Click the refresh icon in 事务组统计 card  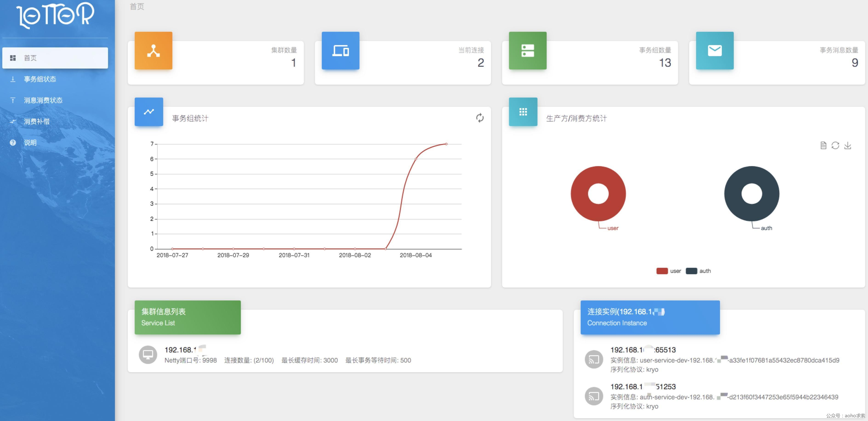coord(479,118)
